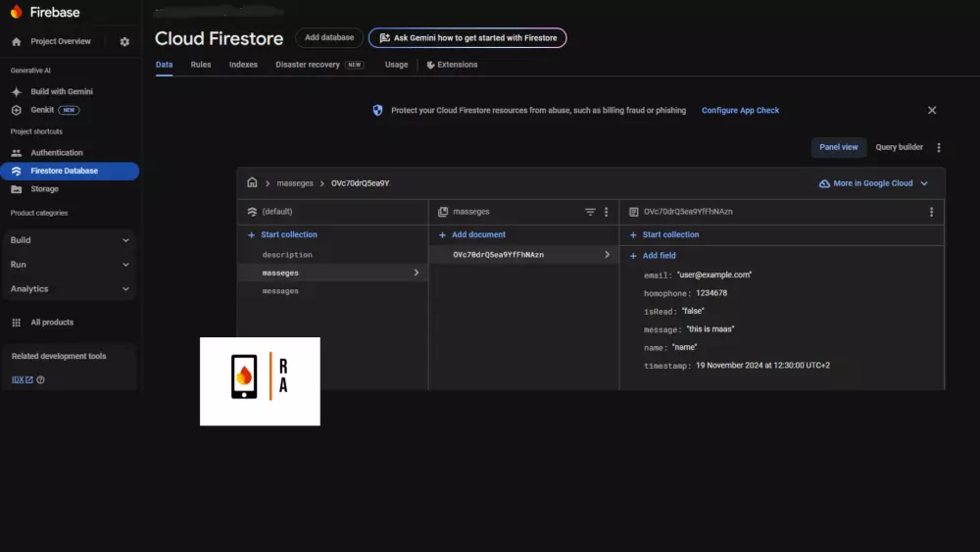This screenshot has width=980, height=552.
Task: Click the message field value
Action: point(710,329)
